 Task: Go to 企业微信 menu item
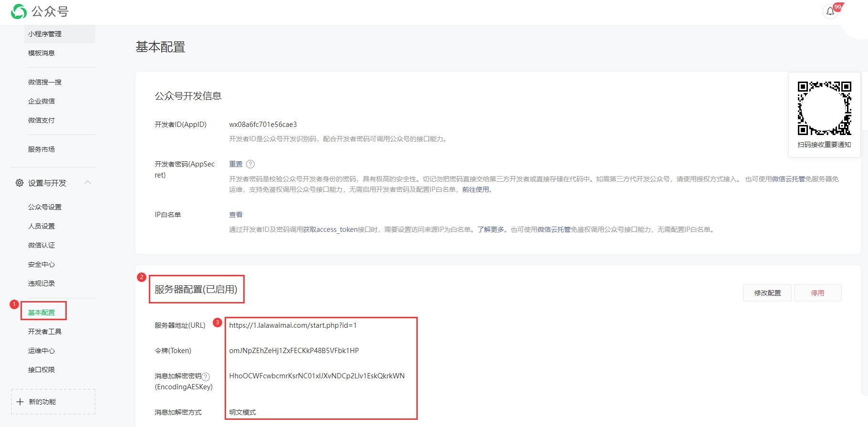point(41,101)
